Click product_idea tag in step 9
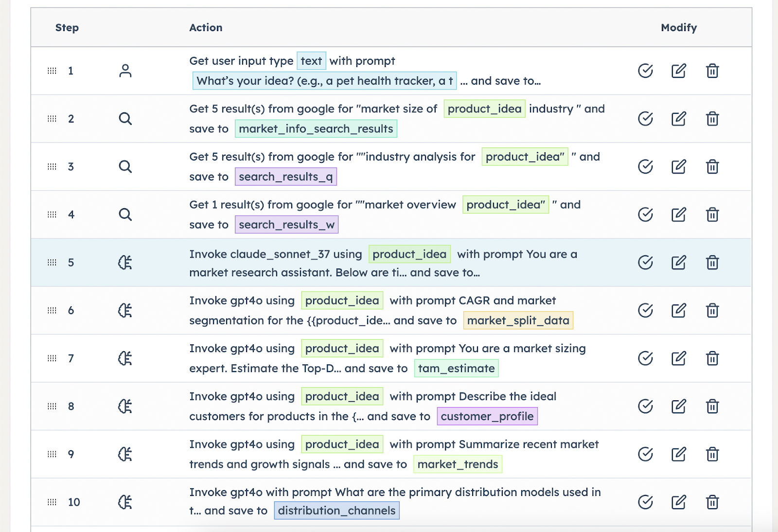Image resolution: width=778 pixels, height=532 pixels. (x=342, y=444)
